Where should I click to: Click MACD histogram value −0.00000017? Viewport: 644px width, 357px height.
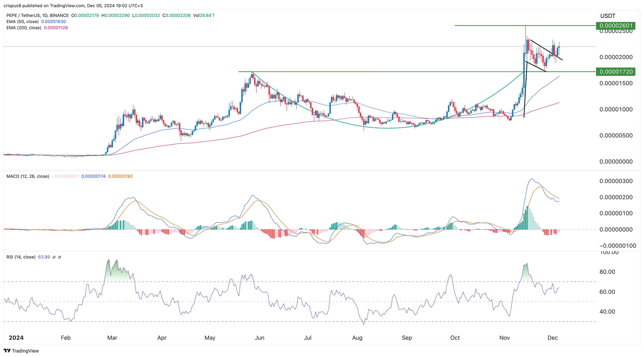[65, 176]
